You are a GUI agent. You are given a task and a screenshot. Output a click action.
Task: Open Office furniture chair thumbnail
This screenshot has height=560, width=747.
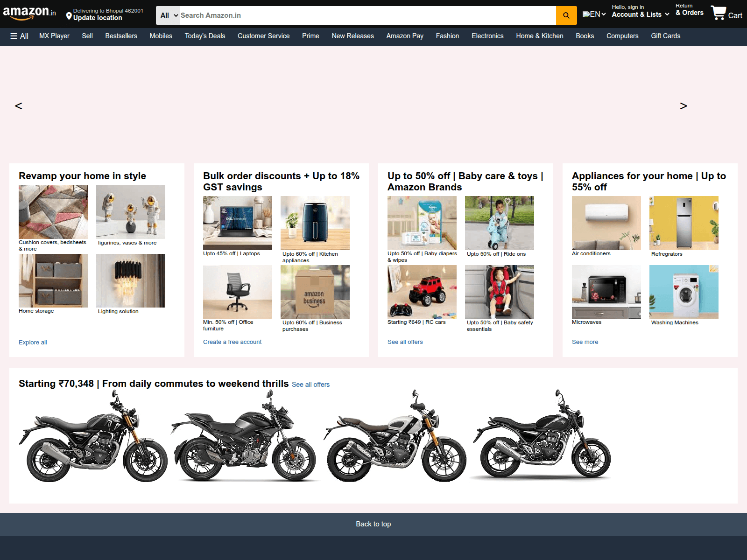pyautogui.click(x=238, y=292)
